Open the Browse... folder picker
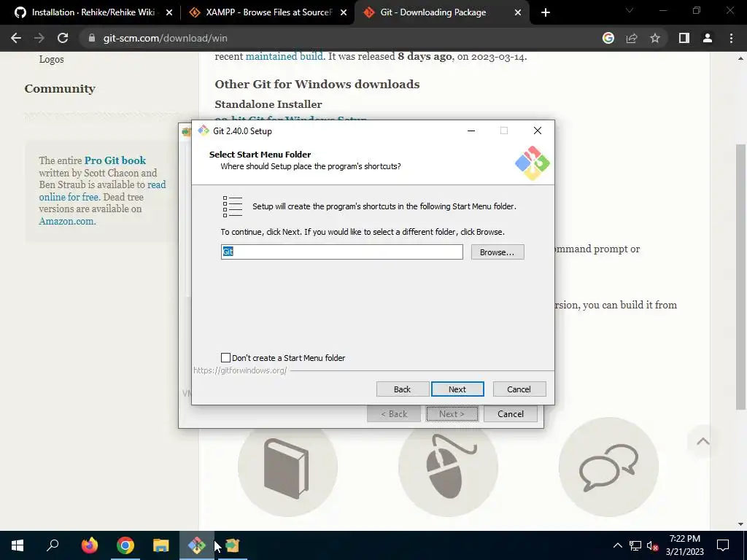 click(498, 252)
